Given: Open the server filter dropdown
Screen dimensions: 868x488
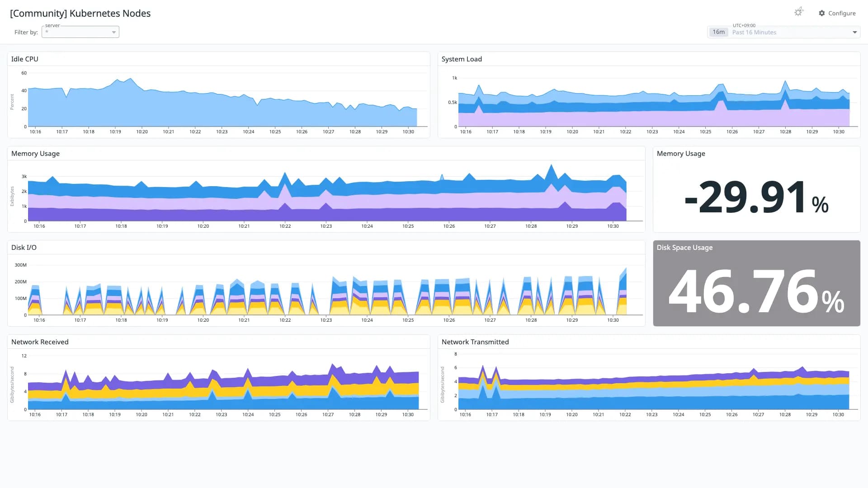Looking at the screenshot, I should pos(80,32).
